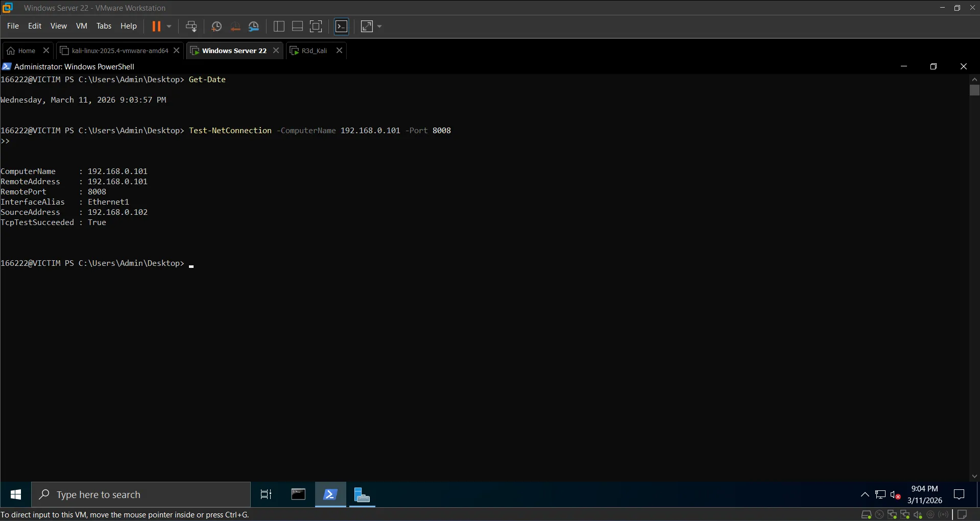Image resolution: width=980 pixels, height=521 pixels.
Task: Toggle the library sidebar view
Action: click(279, 26)
